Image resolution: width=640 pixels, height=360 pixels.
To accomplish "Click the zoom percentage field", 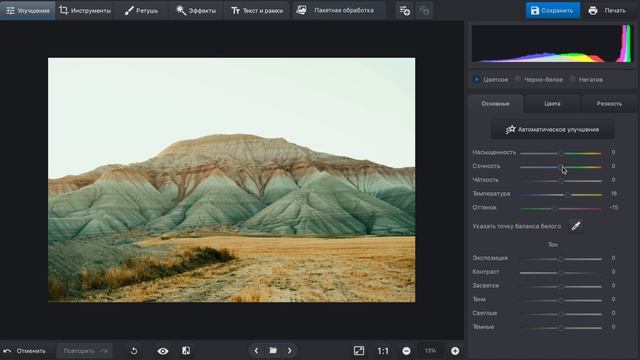I will (x=431, y=351).
